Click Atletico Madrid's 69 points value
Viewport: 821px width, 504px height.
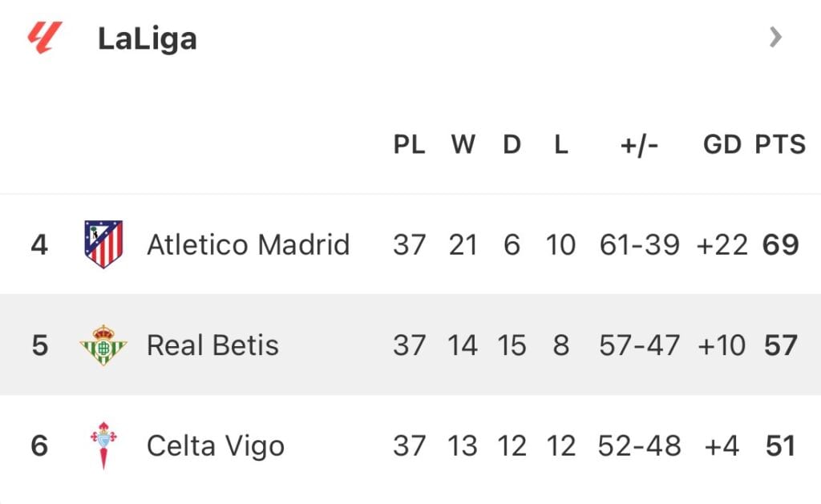780,245
